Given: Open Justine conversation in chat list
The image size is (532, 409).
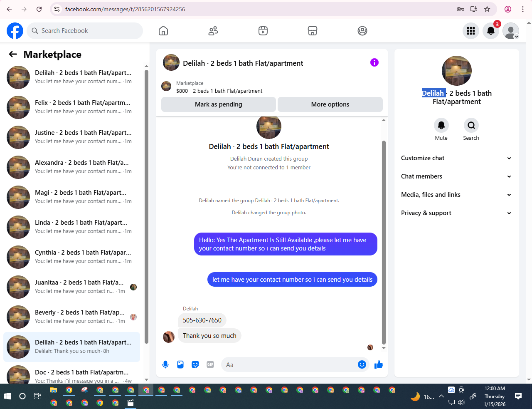Looking at the screenshot, I should pyautogui.click(x=71, y=137).
